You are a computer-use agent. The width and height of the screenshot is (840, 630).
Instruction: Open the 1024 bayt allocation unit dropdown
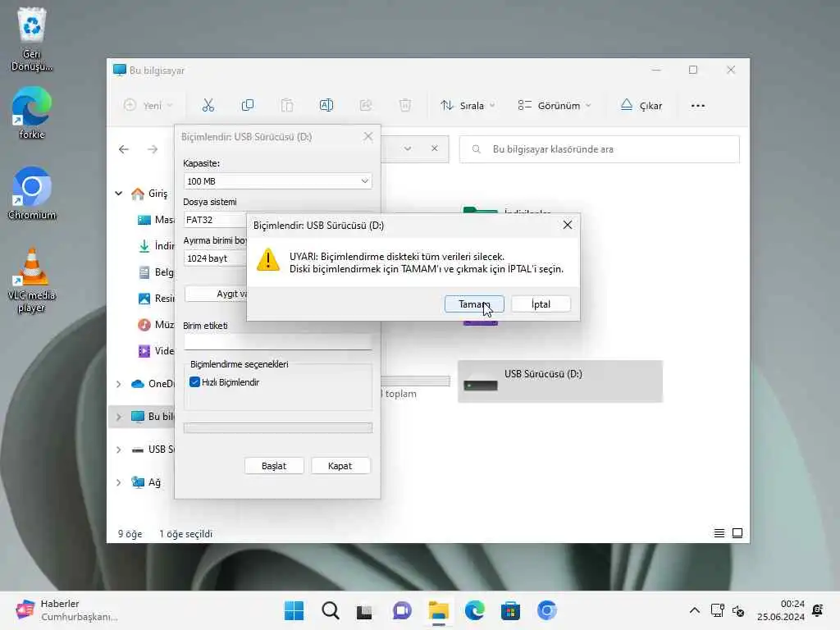point(216,258)
